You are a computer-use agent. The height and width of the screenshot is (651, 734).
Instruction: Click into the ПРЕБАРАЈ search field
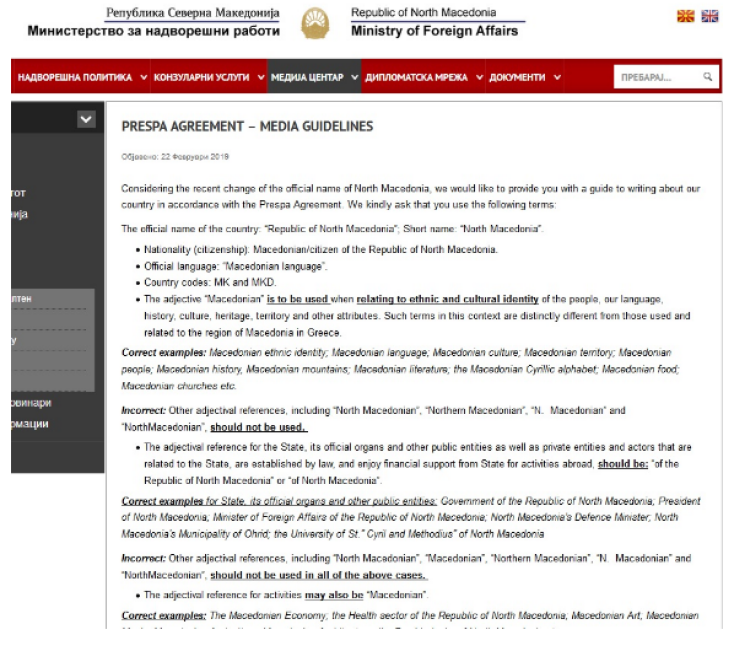click(655, 77)
